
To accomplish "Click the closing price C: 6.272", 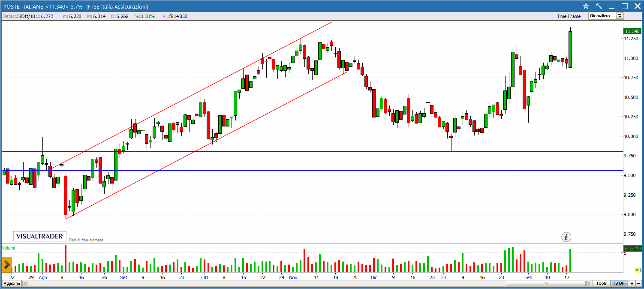I will click(x=44, y=16).
